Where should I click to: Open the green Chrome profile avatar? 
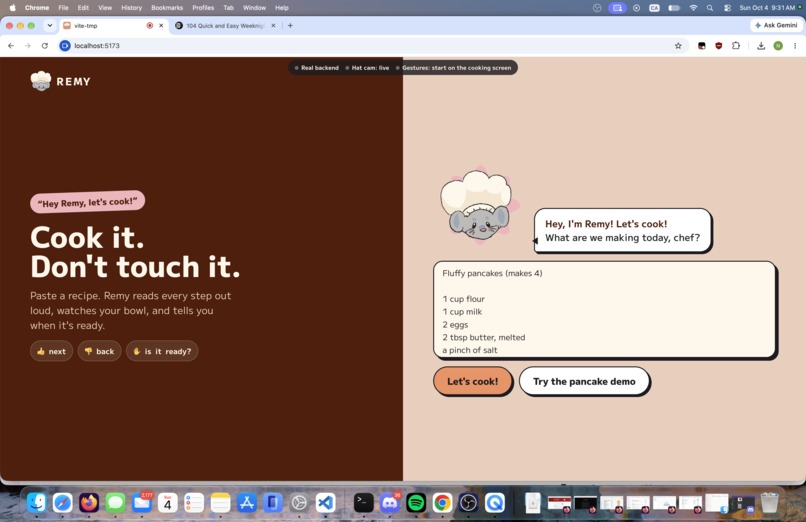778,46
